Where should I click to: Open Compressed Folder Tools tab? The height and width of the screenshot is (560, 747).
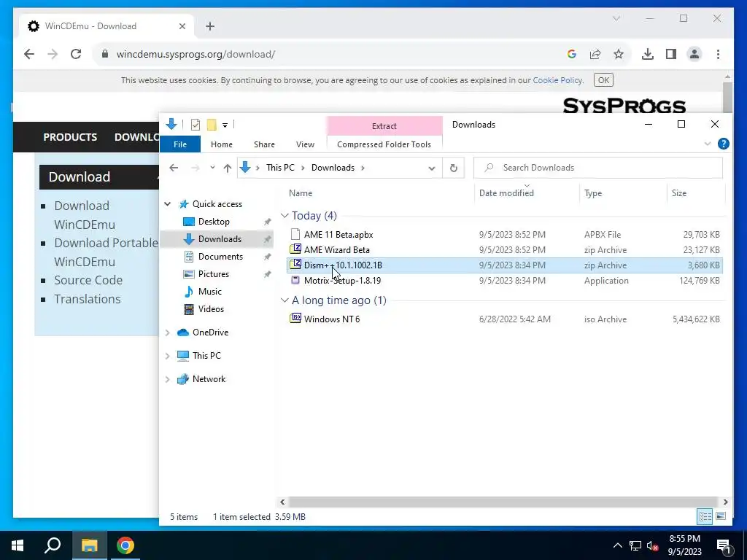point(384,144)
